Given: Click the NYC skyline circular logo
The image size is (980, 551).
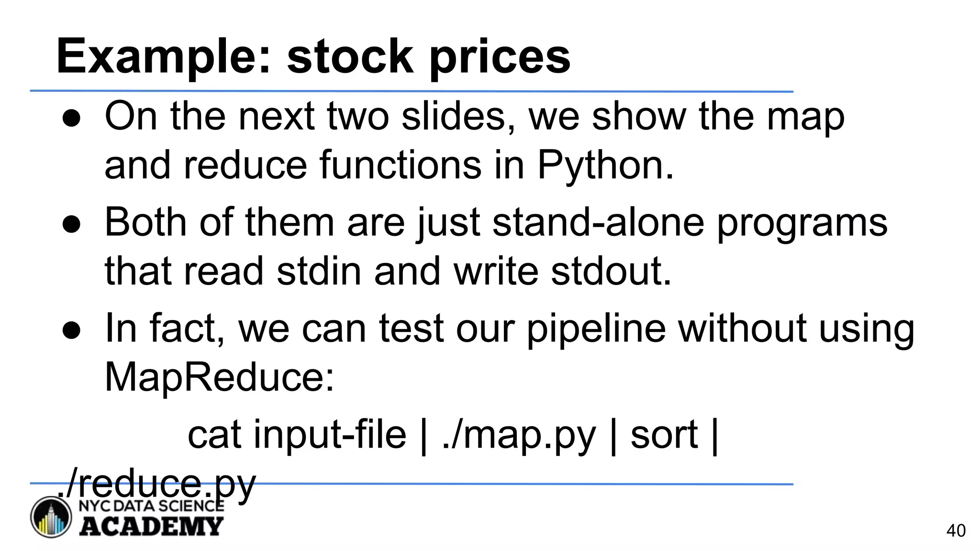Looking at the screenshot, I should (x=51, y=517).
